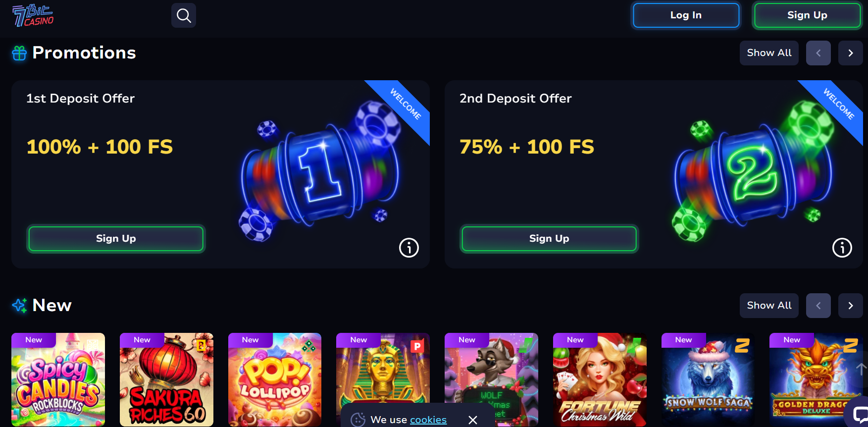Show All new games
The height and width of the screenshot is (427, 868).
[x=769, y=306]
